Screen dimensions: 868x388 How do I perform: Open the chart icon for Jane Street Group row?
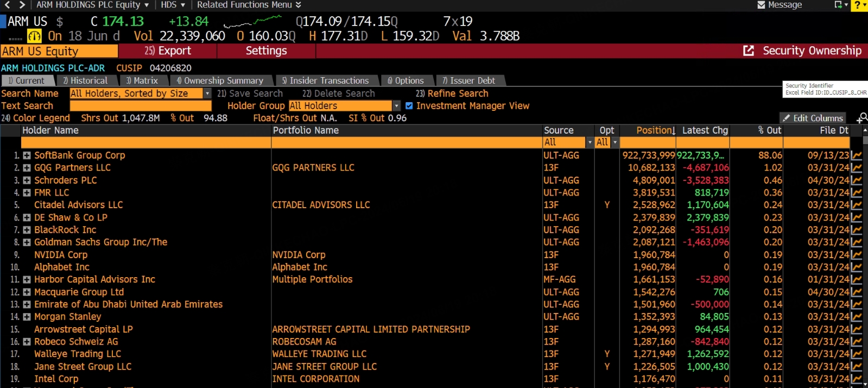pyautogui.click(x=857, y=367)
